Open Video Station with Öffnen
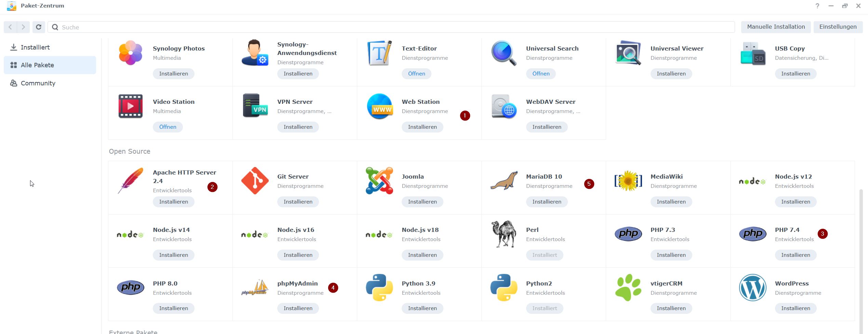The image size is (868, 334). point(168,127)
